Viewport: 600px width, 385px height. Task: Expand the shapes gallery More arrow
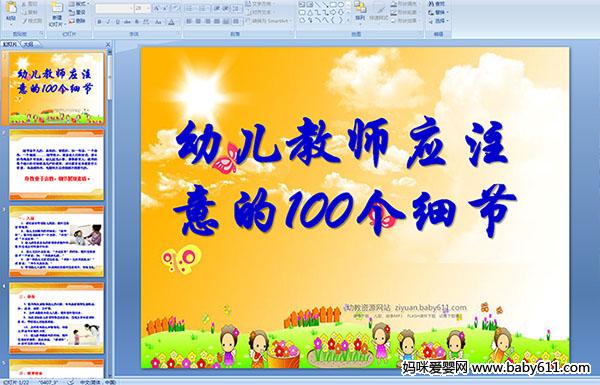point(348,20)
